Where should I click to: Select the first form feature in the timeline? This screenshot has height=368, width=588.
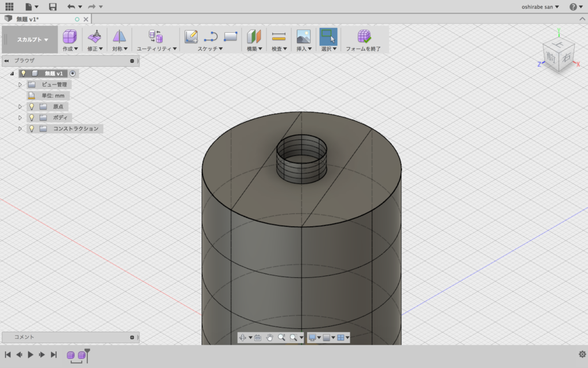[x=71, y=355]
